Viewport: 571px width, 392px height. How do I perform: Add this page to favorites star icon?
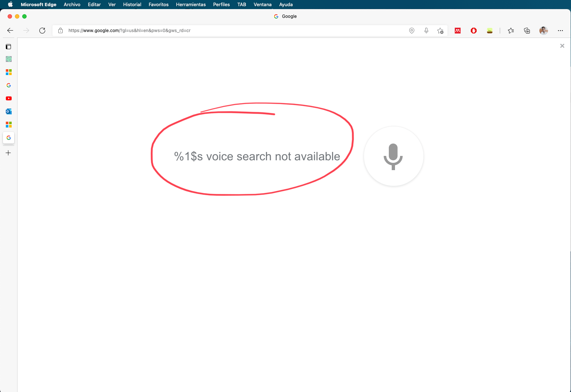click(x=440, y=31)
